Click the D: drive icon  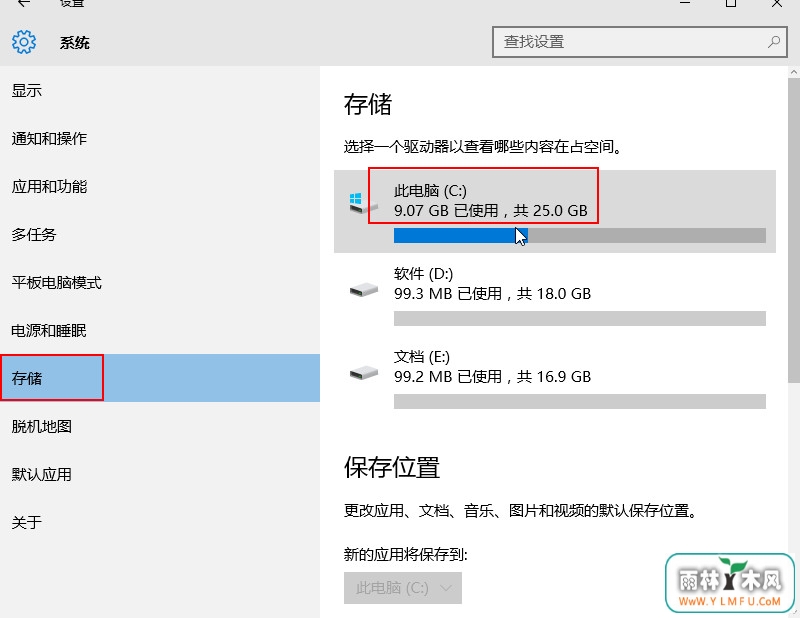pos(363,290)
